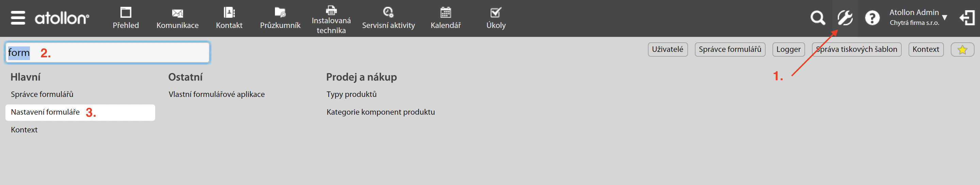The image size is (980, 185).
Task: Click the Uživatelé shortcut button
Action: click(667, 49)
